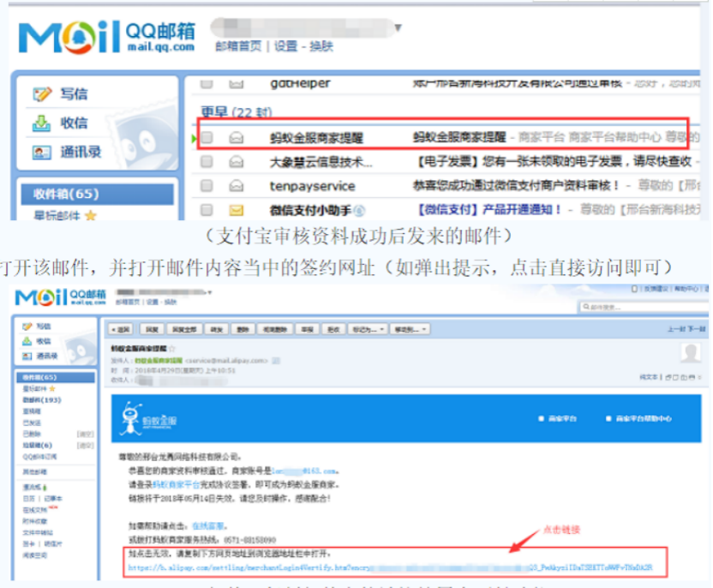The height and width of the screenshot is (588, 713).
Task: Click sender avatar picture in opened email
Action: point(690,353)
